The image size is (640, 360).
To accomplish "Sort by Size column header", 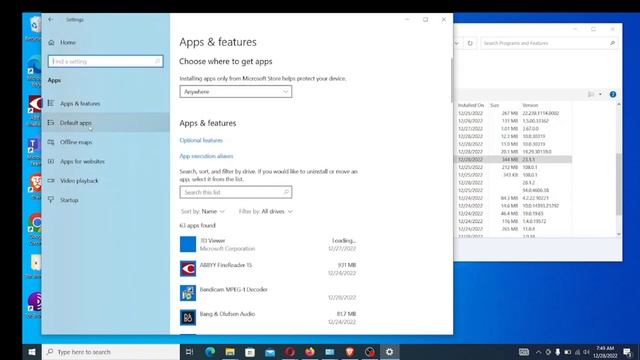I will [x=495, y=105].
